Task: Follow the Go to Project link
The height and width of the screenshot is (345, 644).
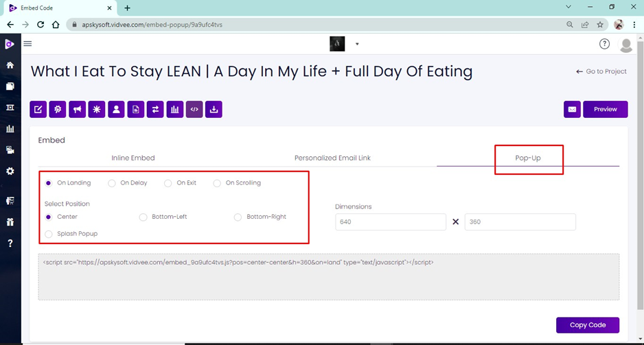Action: tap(601, 71)
